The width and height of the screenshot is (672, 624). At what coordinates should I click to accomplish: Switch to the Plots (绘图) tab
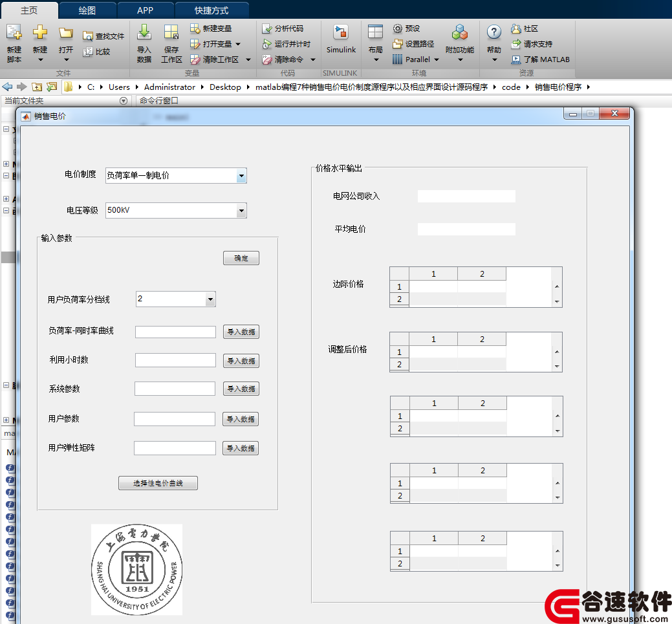pos(87,10)
